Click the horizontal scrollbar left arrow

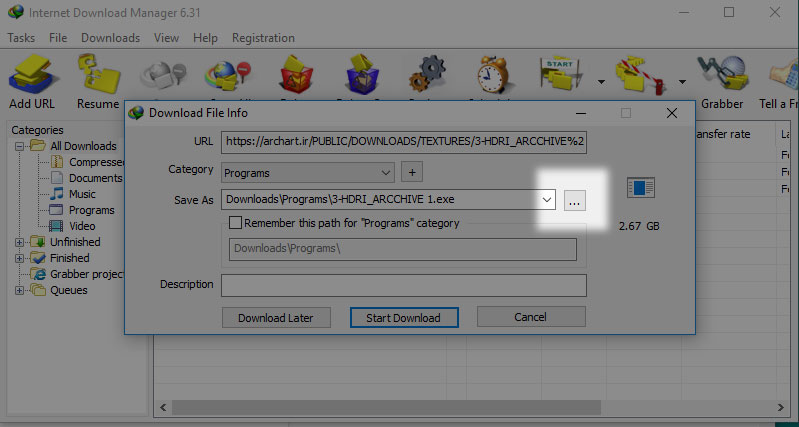pos(163,408)
